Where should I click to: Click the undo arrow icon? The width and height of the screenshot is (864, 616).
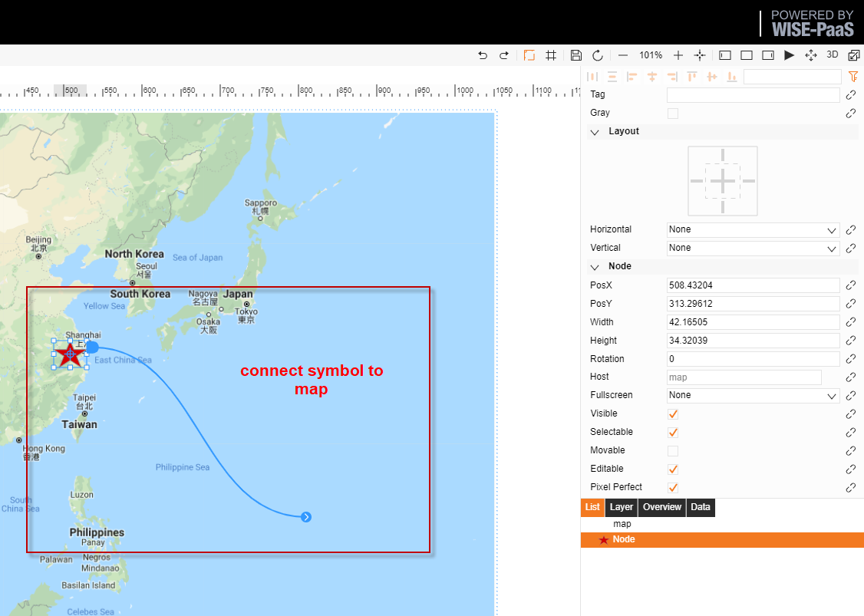(483, 55)
